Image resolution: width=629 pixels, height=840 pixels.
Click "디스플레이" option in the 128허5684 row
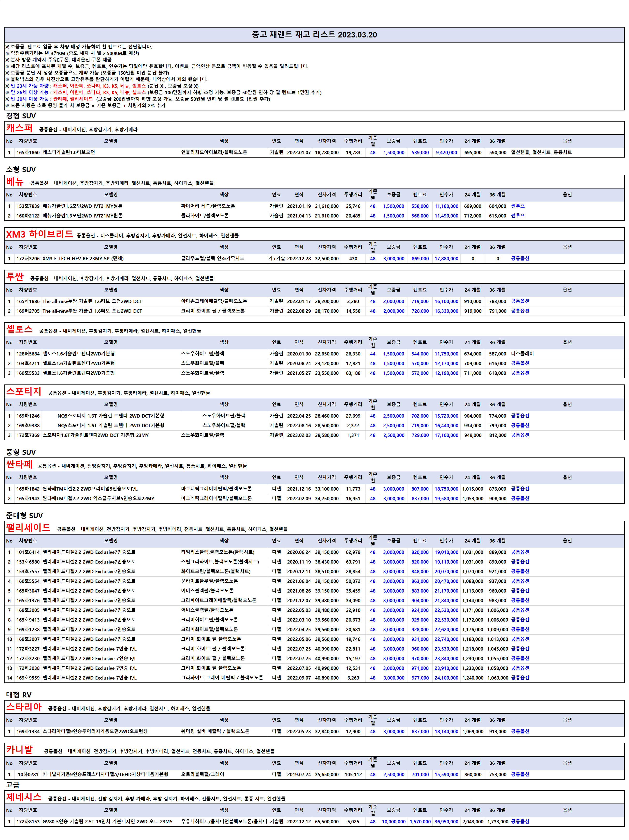tap(522, 354)
